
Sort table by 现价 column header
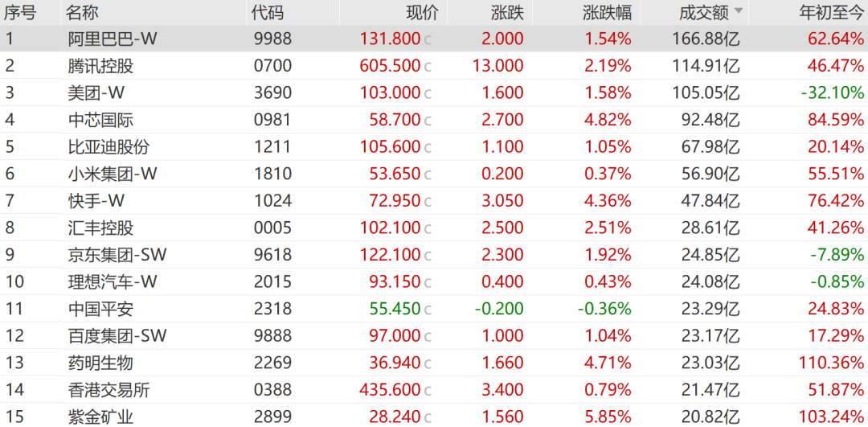(x=423, y=12)
